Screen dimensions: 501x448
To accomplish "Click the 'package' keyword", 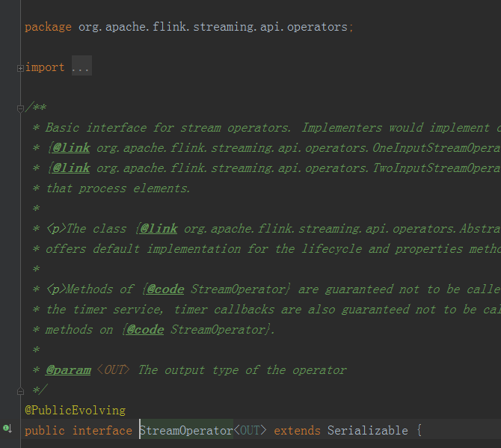I will coord(48,27).
